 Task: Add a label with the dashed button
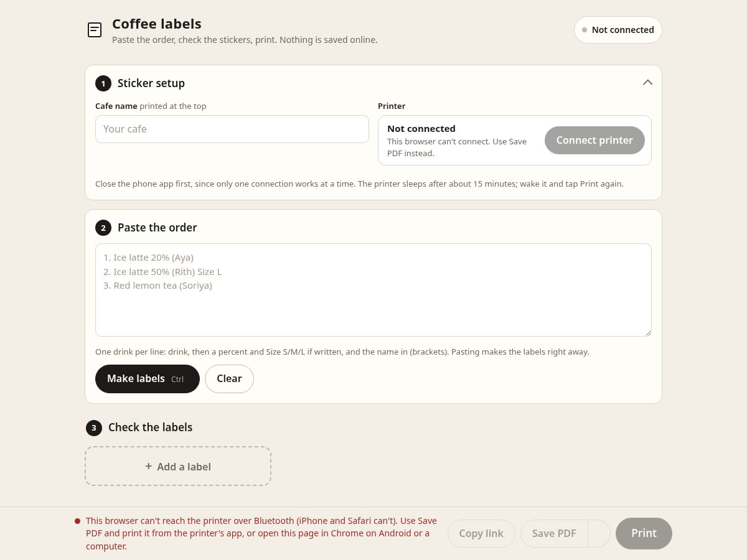[x=178, y=466]
